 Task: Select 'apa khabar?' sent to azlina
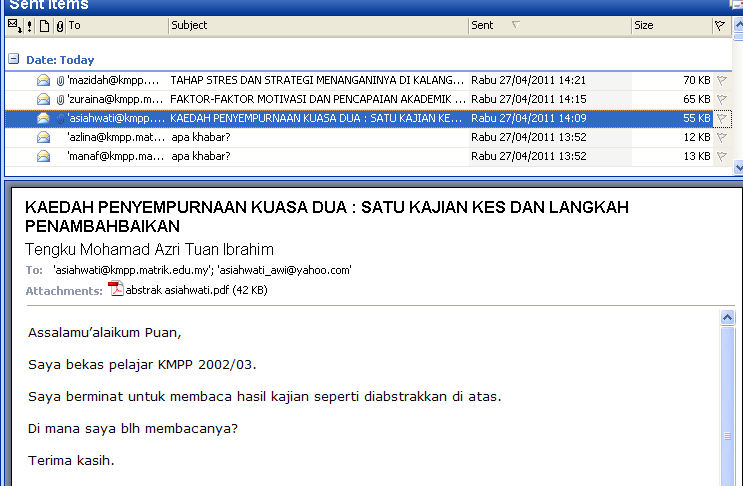coord(201,137)
